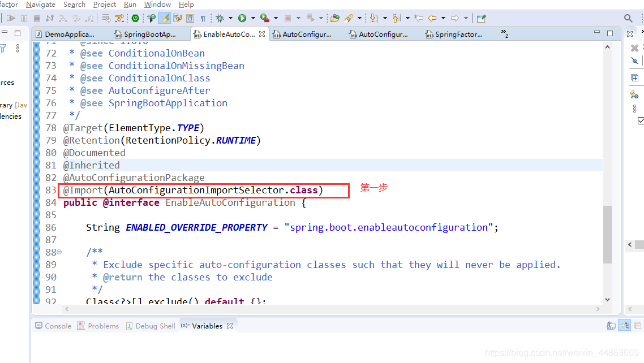Screen dimensions: 644x363
Task: Click the Debug bug icon
Action: tap(220, 18)
